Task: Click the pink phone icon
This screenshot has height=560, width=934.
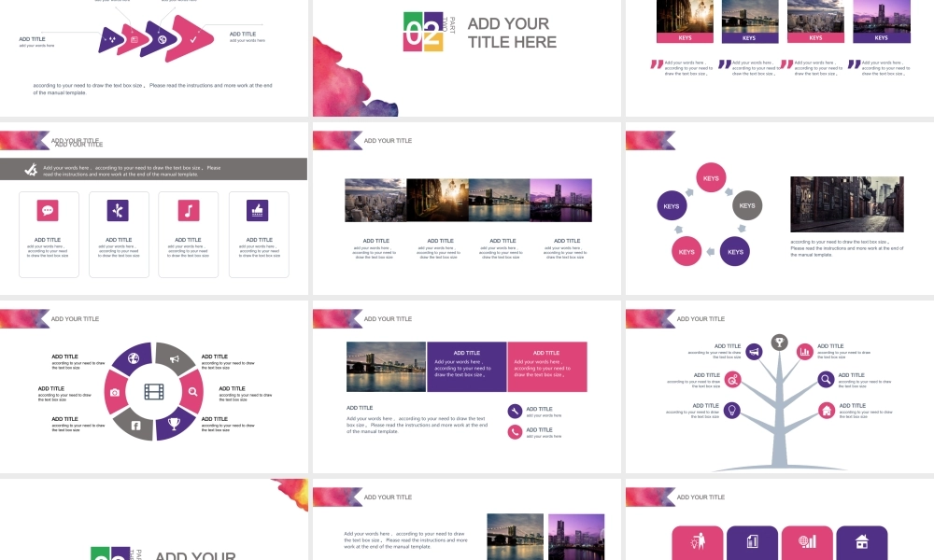Action: coord(515,431)
